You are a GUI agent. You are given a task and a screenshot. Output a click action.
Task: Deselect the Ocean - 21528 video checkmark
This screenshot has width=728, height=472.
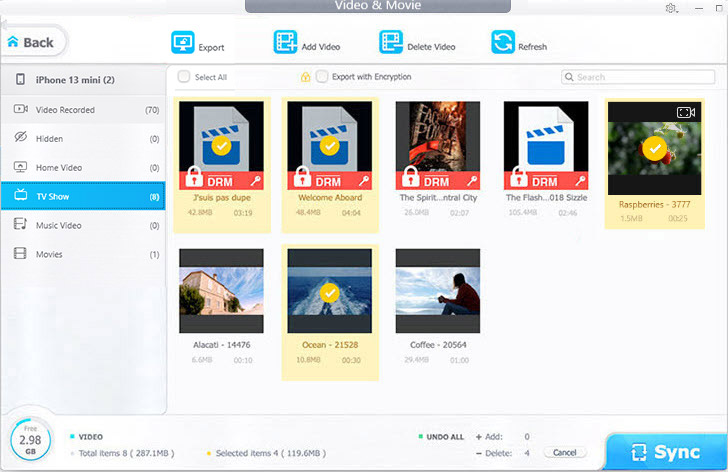330,292
